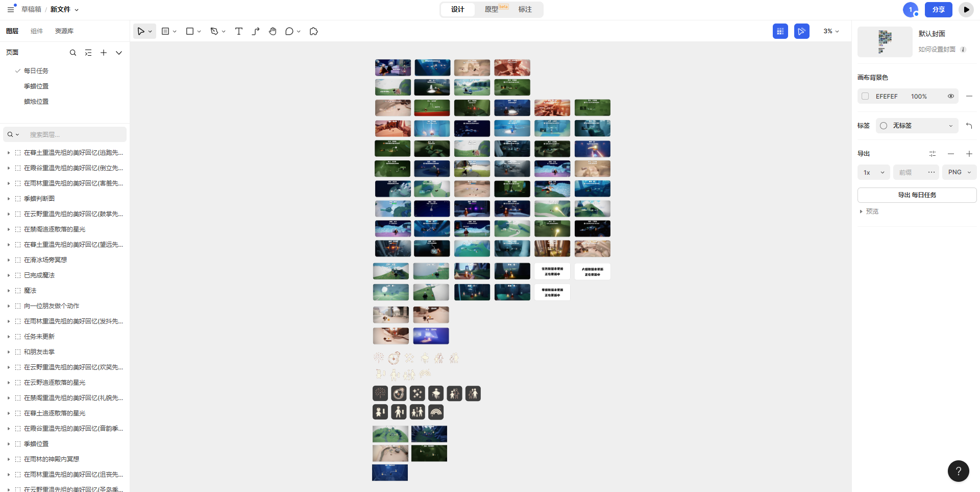
Task: Open shape tool dropdown arrow
Action: [x=199, y=32]
